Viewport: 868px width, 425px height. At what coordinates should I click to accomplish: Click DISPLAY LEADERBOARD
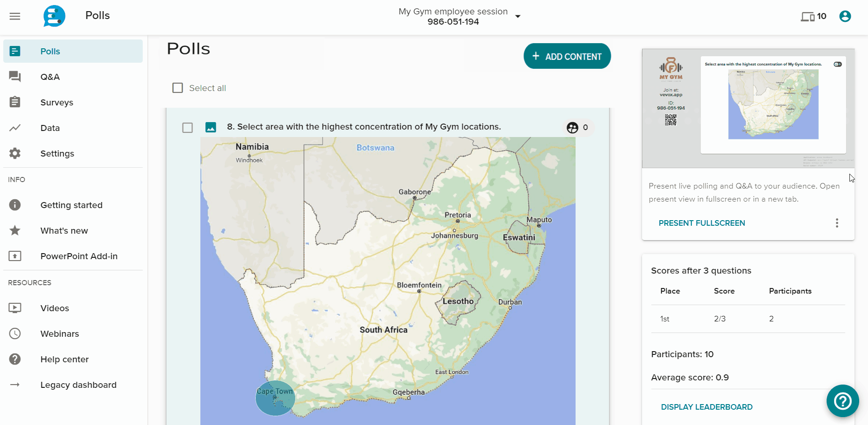coord(707,407)
